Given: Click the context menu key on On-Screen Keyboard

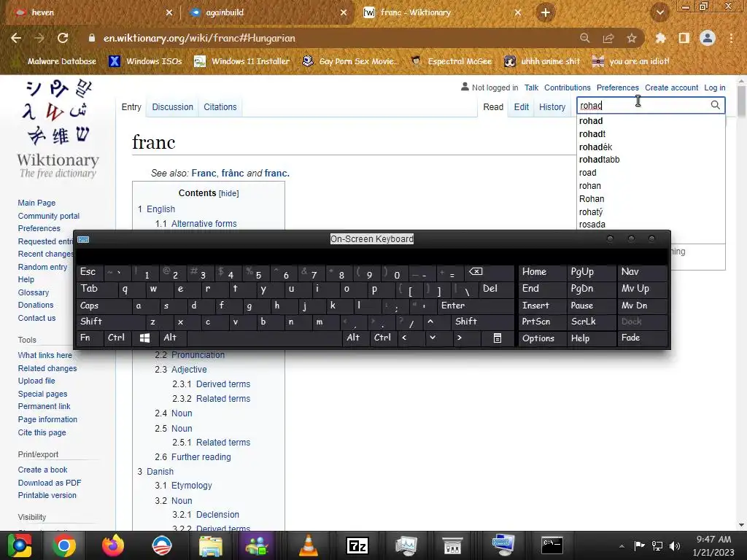Looking at the screenshot, I should pos(497,338).
